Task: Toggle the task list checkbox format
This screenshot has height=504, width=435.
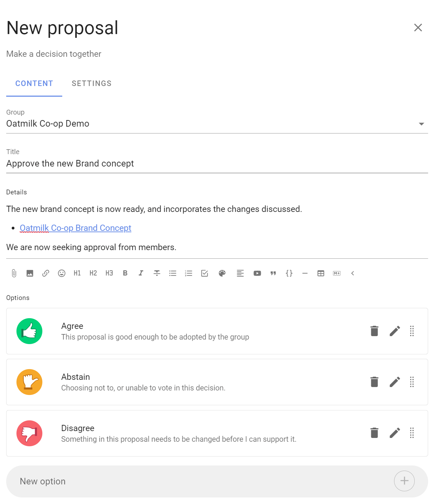Action: (x=205, y=273)
